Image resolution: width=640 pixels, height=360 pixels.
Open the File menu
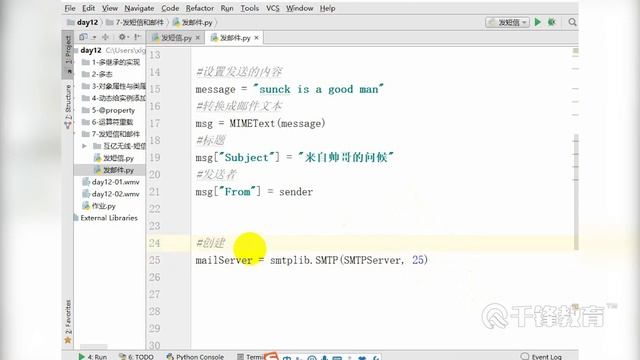click(70, 8)
